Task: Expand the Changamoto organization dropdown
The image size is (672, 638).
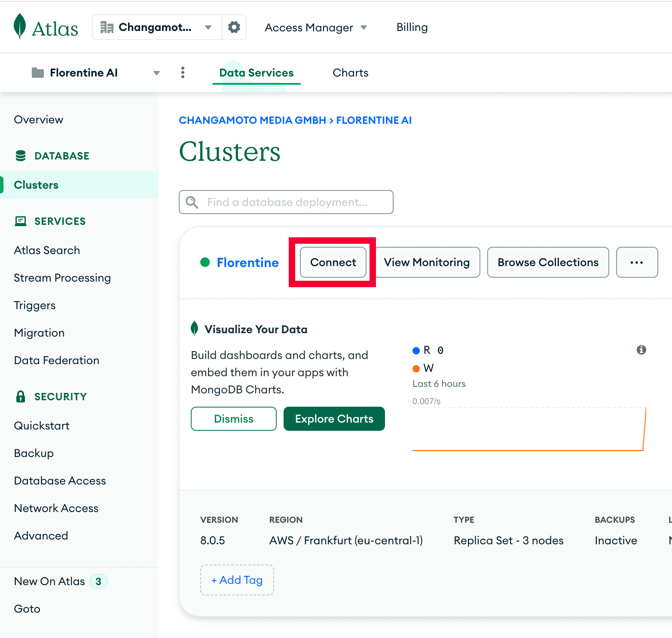Action: coord(208,28)
